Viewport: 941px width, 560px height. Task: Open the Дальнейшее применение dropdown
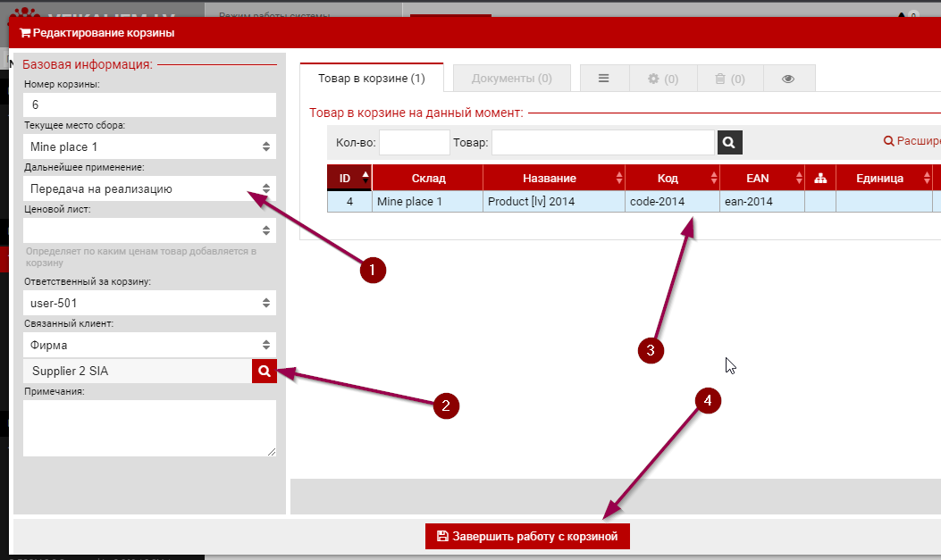(x=149, y=188)
